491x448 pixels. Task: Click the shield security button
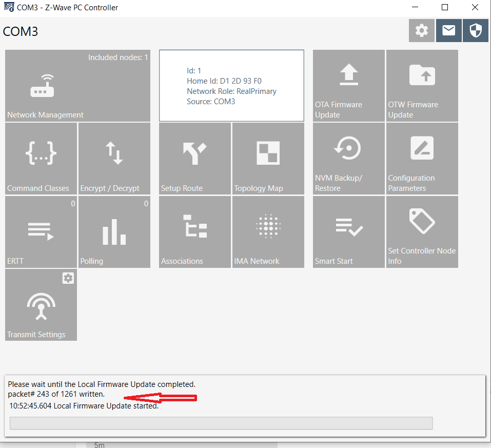click(476, 30)
